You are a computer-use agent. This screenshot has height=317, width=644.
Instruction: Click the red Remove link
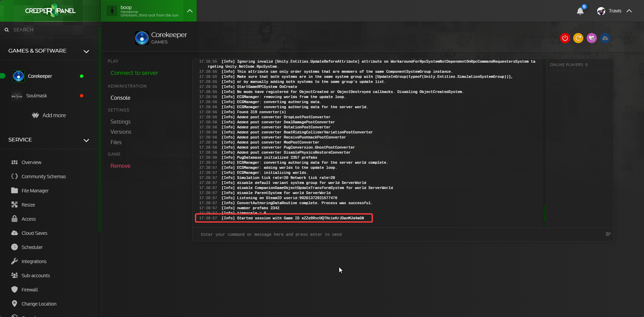point(120,166)
